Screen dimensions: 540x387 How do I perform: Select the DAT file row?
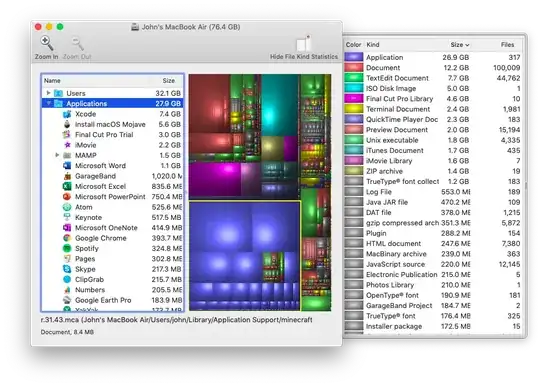pos(433,212)
